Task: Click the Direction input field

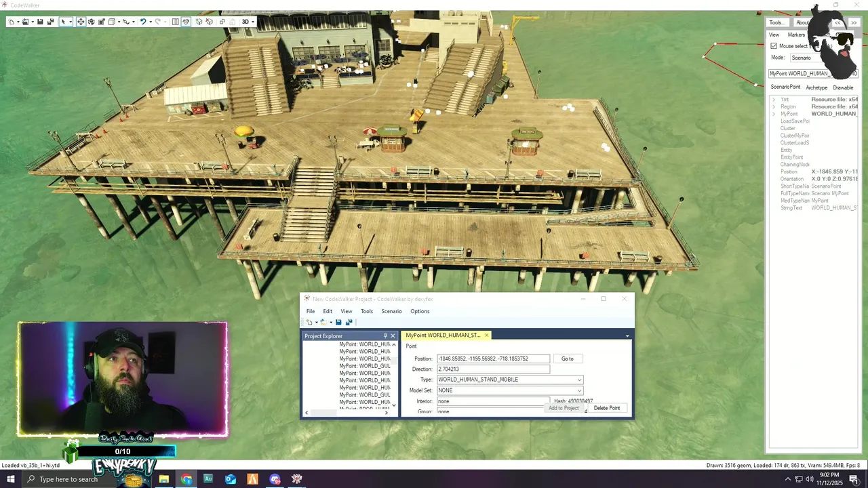Action: tap(493, 369)
